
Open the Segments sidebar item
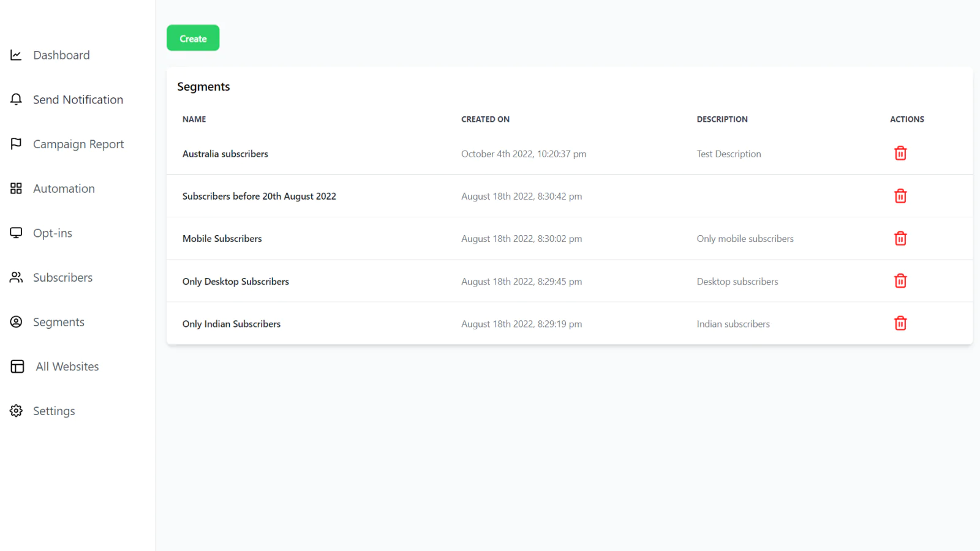[x=58, y=322]
